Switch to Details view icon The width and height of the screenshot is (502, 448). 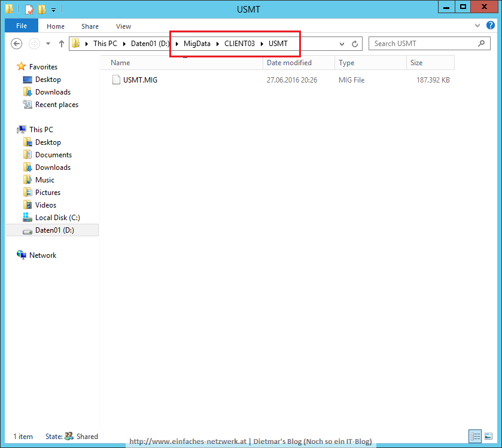pos(475,436)
